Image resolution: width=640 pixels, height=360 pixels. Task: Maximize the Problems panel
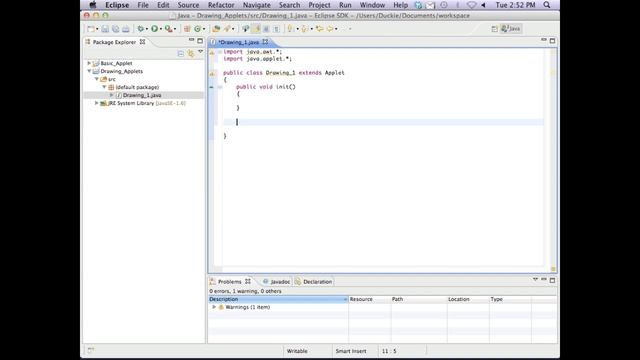tap(552, 280)
